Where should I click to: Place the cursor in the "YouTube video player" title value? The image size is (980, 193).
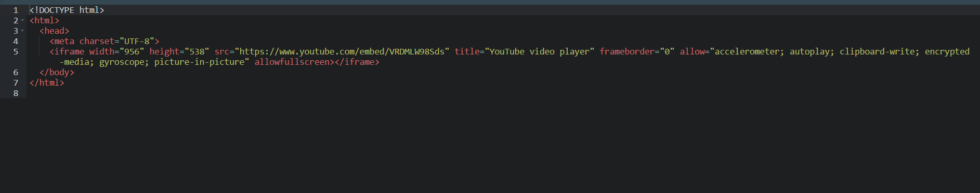(540, 51)
